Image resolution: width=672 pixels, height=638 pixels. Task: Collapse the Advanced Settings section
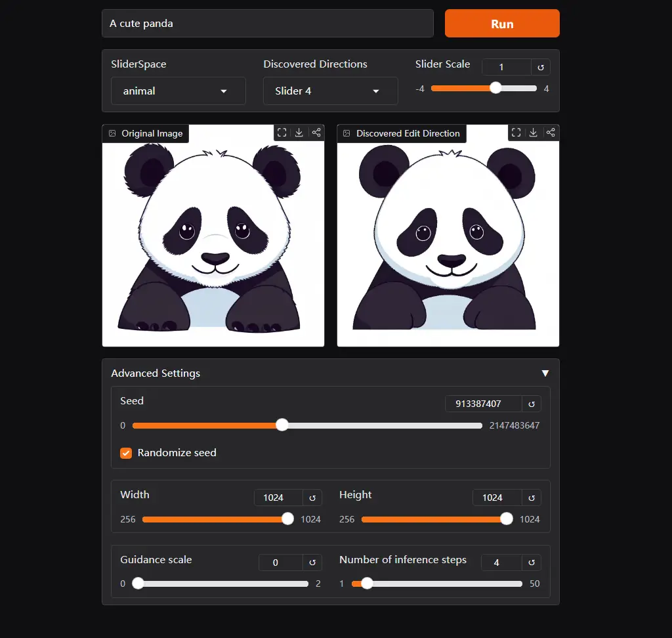(545, 373)
